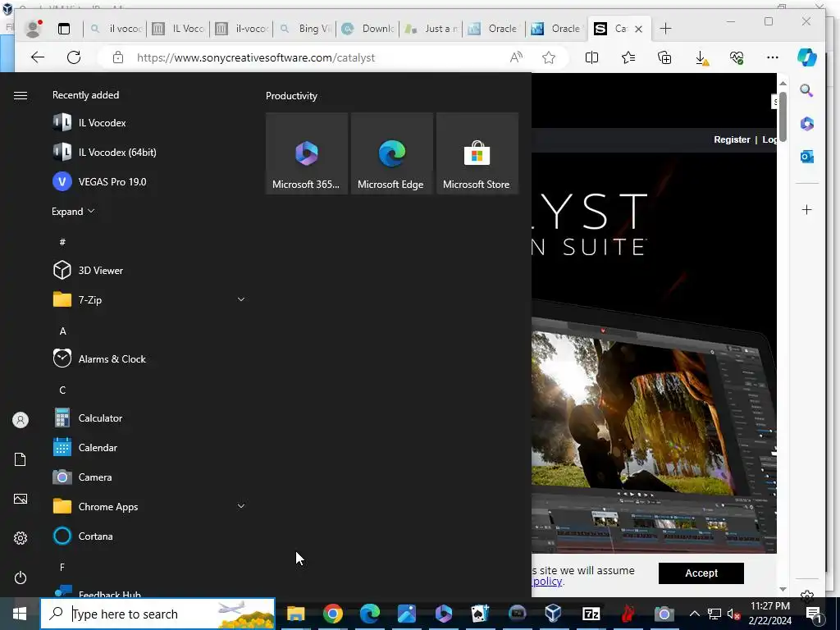Click the Microsoft 365 tile
The image size is (840, 630).
click(x=307, y=153)
